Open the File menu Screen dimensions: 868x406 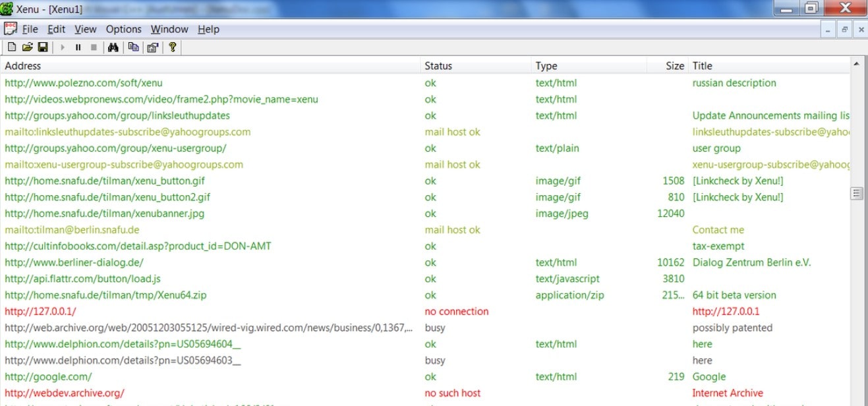(30, 29)
